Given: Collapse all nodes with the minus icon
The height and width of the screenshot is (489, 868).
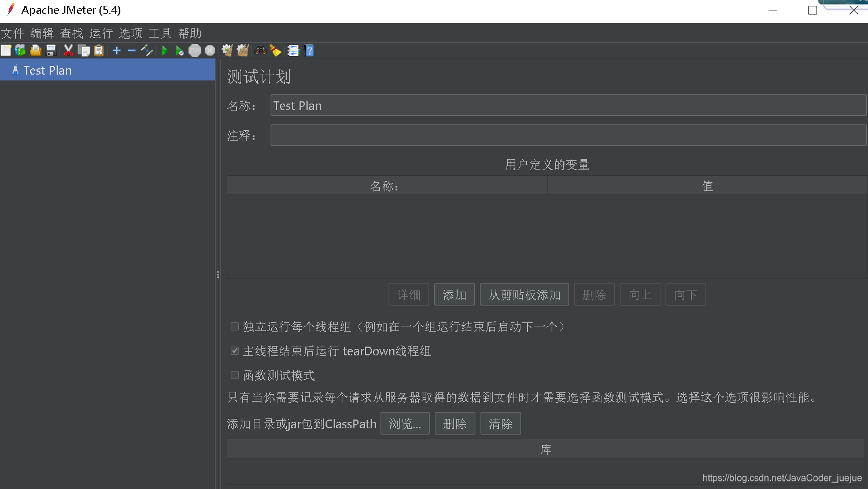Looking at the screenshot, I should (x=132, y=50).
